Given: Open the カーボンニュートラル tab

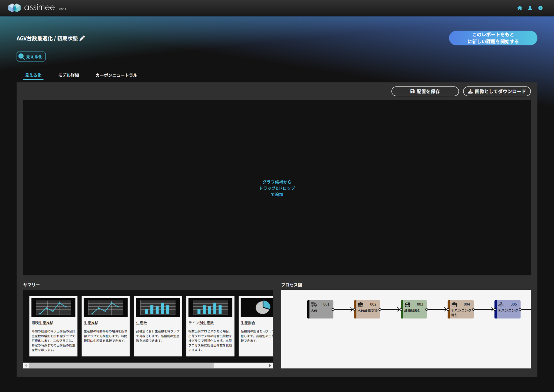Looking at the screenshot, I should pos(116,75).
